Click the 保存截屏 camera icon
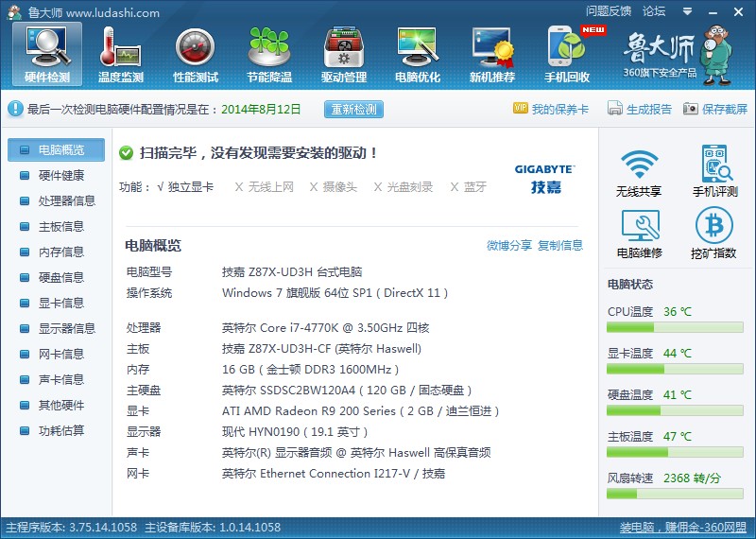This screenshot has height=539, width=756. 691,109
